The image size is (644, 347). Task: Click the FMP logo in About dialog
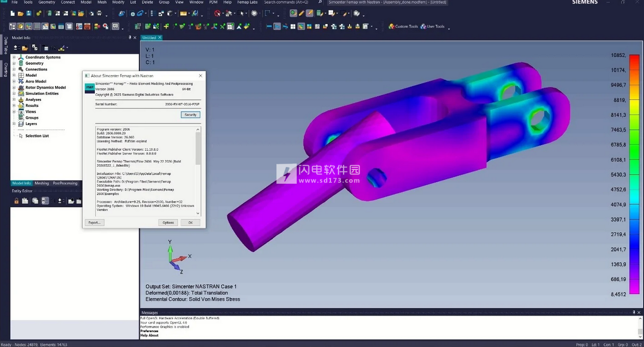89,88
